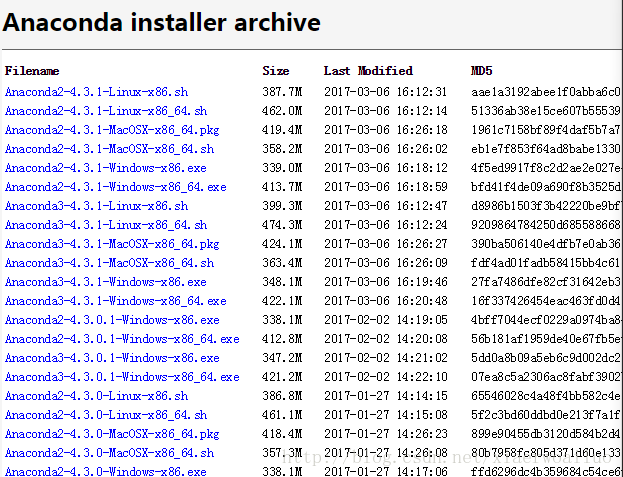Open the Anaconda2-4.3.0-MacOSX-x86_64.pkg link
This screenshot has height=477, width=623.
(x=112, y=435)
